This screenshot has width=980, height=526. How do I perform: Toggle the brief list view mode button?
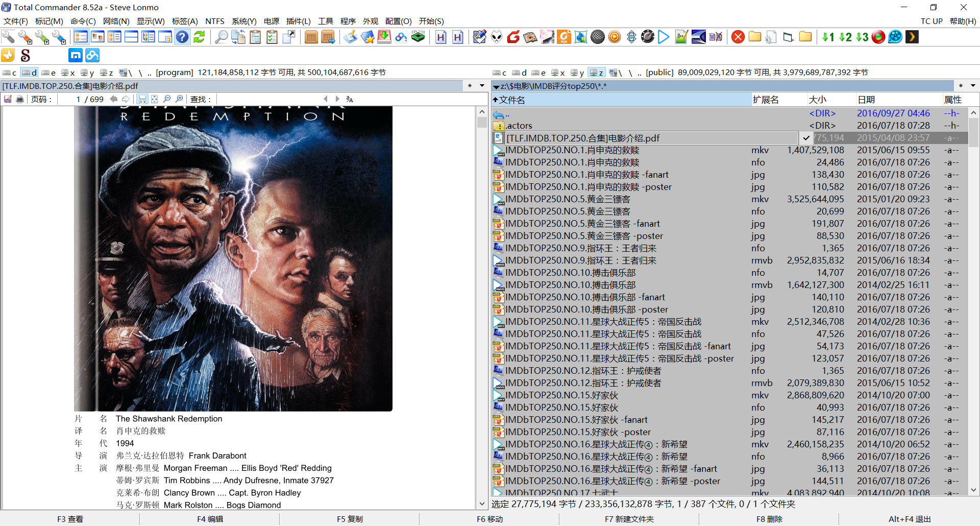(81, 37)
